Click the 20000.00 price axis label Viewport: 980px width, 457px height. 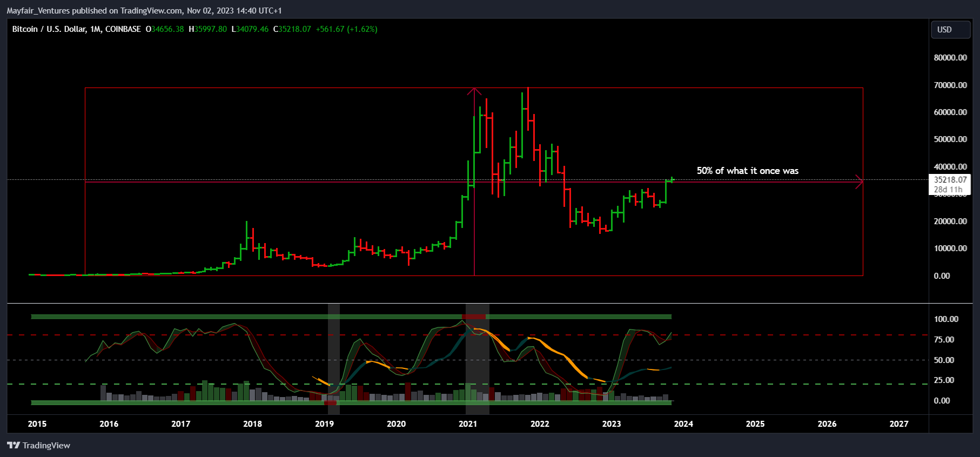coord(950,221)
